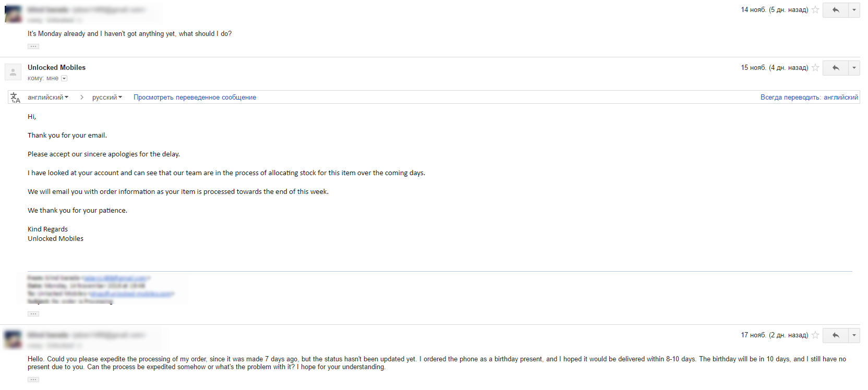Change target language from русский
Viewport: 868px width, 390px height.
click(x=107, y=97)
